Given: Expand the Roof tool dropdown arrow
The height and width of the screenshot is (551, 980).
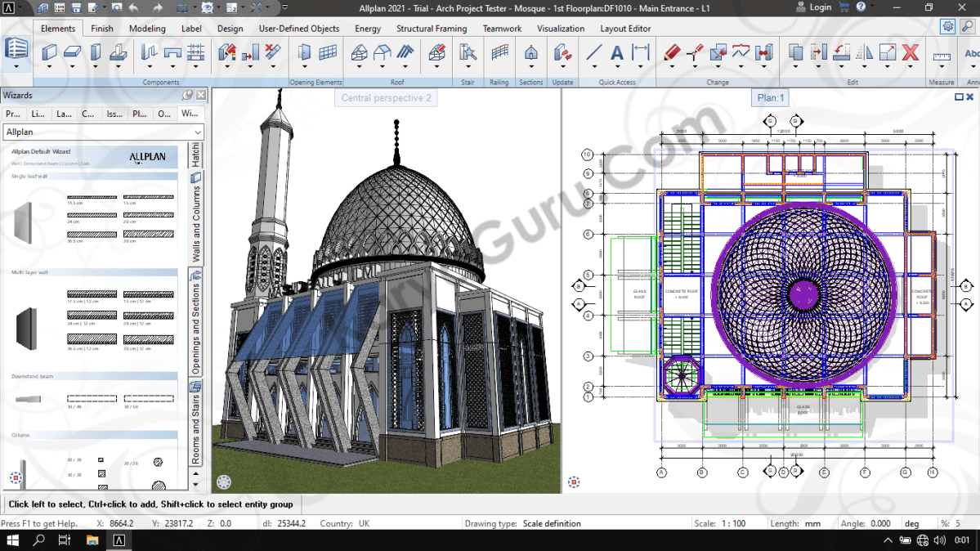Looking at the screenshot, I should (358, 66).
